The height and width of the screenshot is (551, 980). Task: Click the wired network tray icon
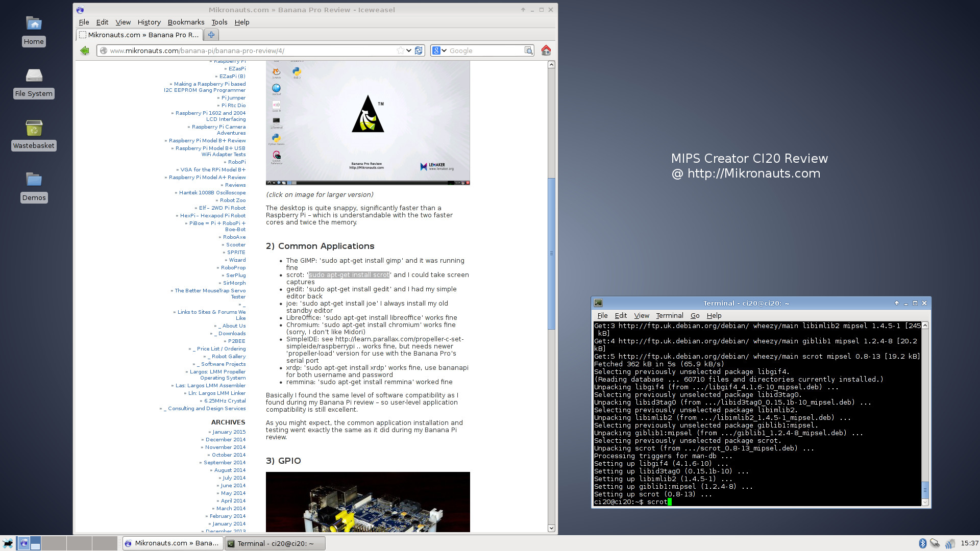pos(935,543)
